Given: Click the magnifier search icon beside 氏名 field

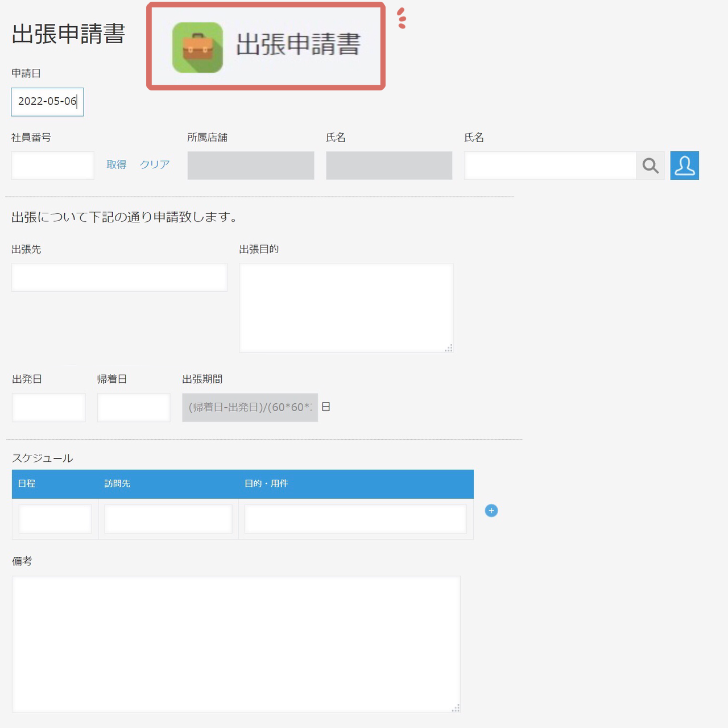Looking at the screenshot, I should coord(650,166).
